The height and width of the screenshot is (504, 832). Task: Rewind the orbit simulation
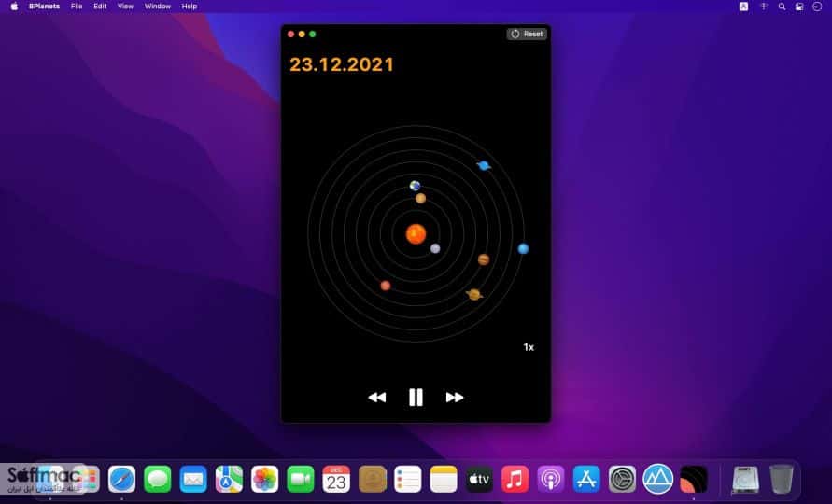(x=377, y=398)
